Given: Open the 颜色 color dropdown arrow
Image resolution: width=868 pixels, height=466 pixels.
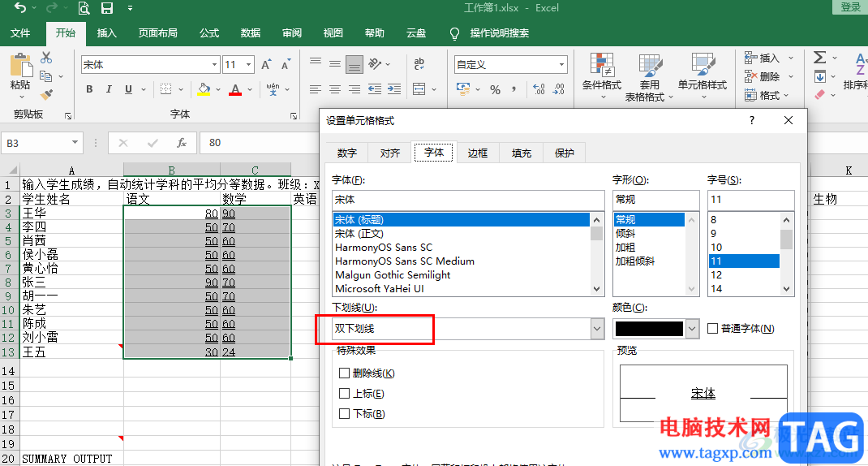Looking at the screenshot, I should (692, 329).
